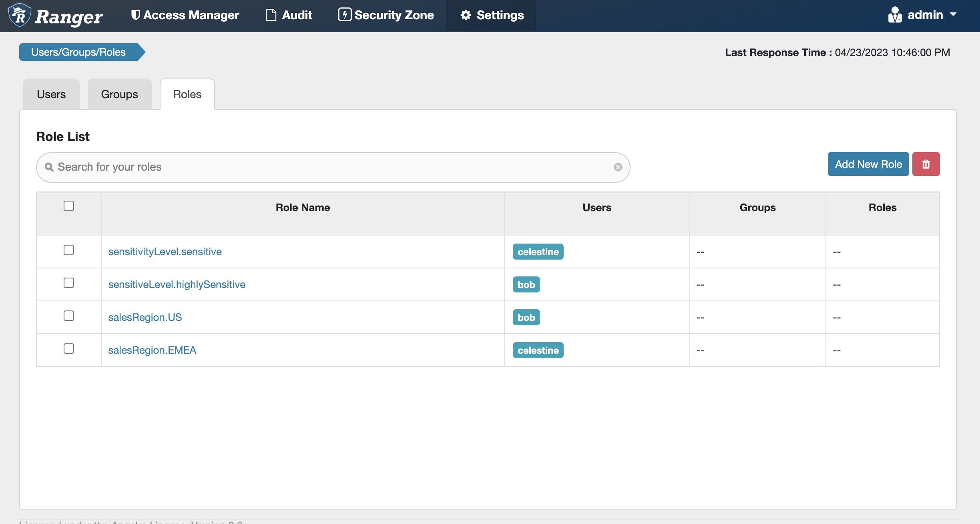The image size is (980, 524).
Task: Click the Access Manager shield icon
Action: tap(135, 15)
